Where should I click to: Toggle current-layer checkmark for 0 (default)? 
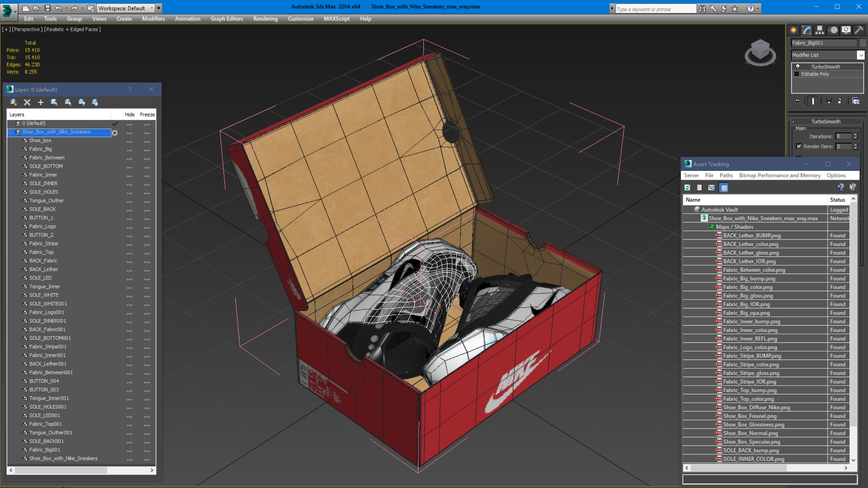click(115, 123)
